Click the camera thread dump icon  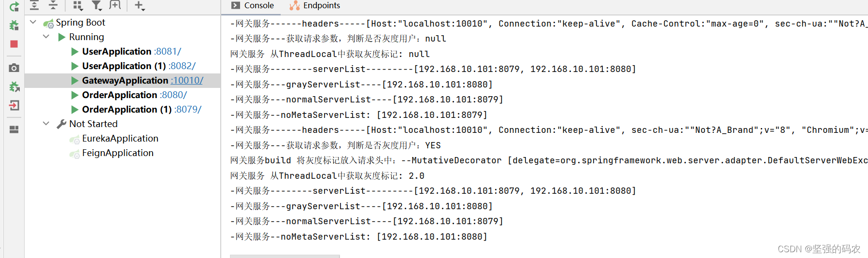coord(14,68)
